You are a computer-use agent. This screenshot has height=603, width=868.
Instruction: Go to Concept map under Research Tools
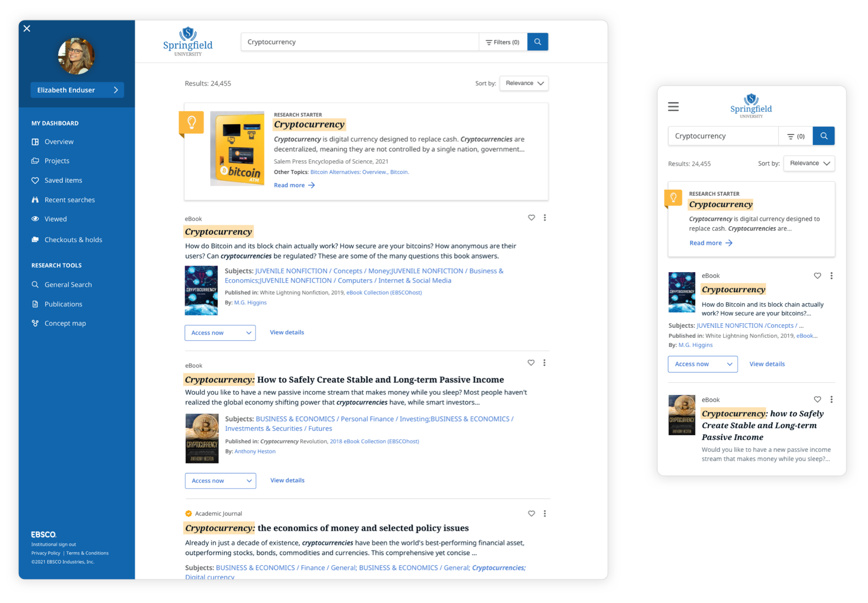[65, 323]
